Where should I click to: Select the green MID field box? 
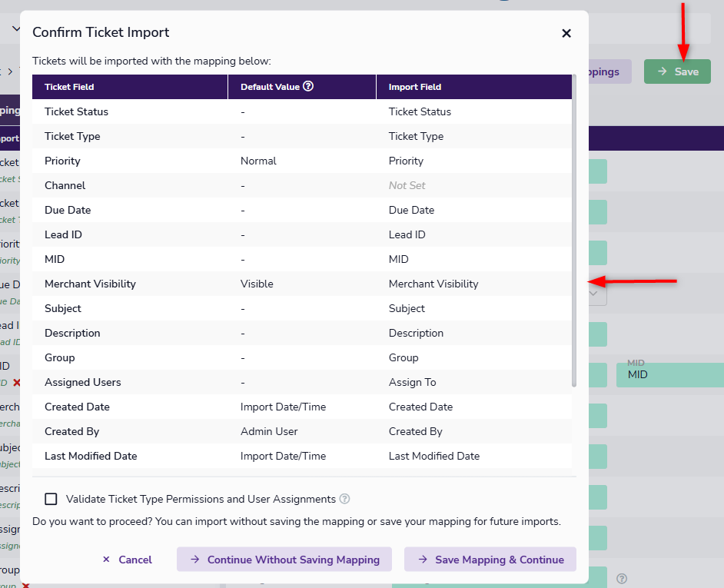click(669, 374)
